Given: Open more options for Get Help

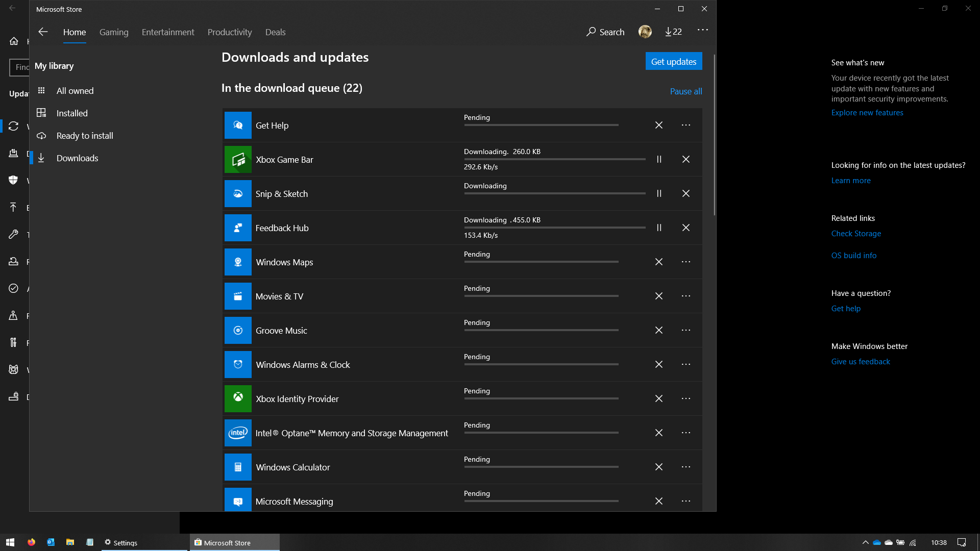Looking at the screenshot, I should 686,125.
